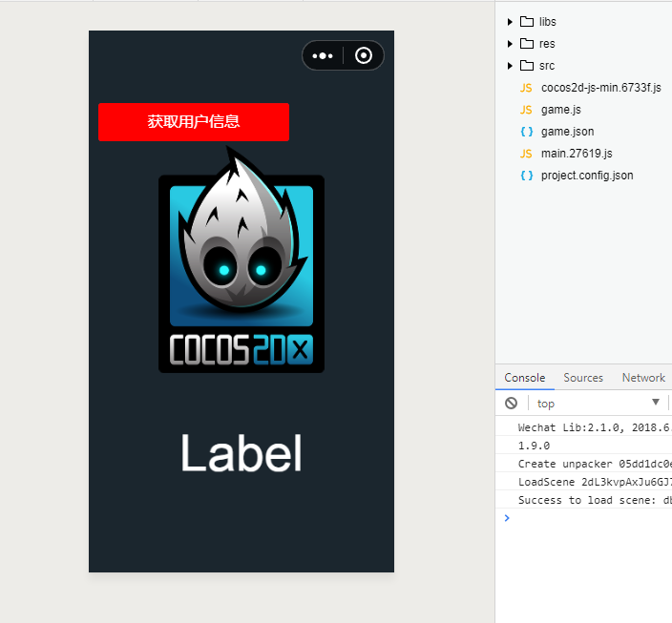Select the src folder icon
This screenshot has height=623, width=672.
527,65
